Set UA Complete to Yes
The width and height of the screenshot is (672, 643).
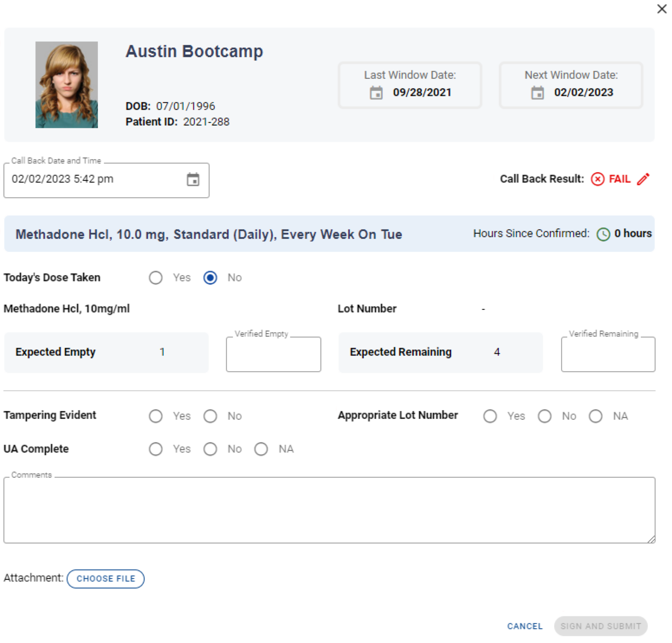(156, 449)
